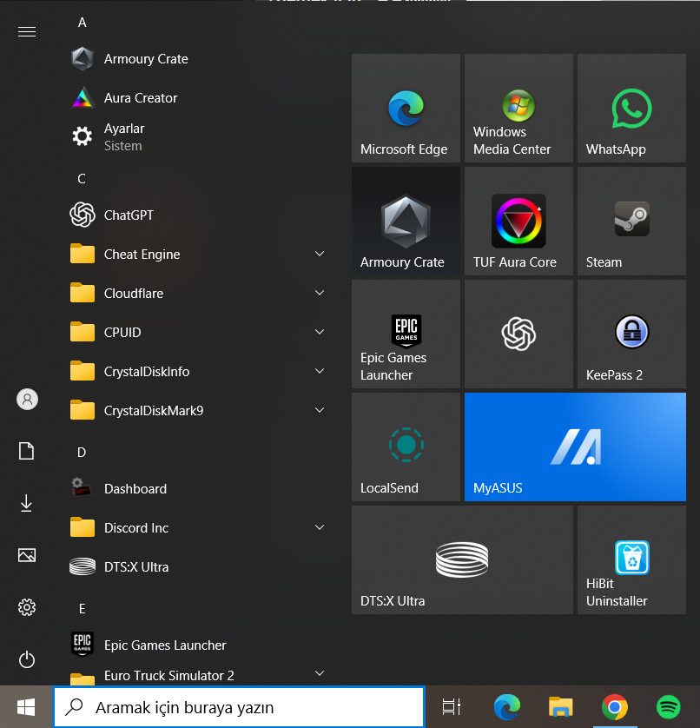Open Settings gear in the start sidebar
The height and width of the screenshot is (728, 700).
(26, 607)
